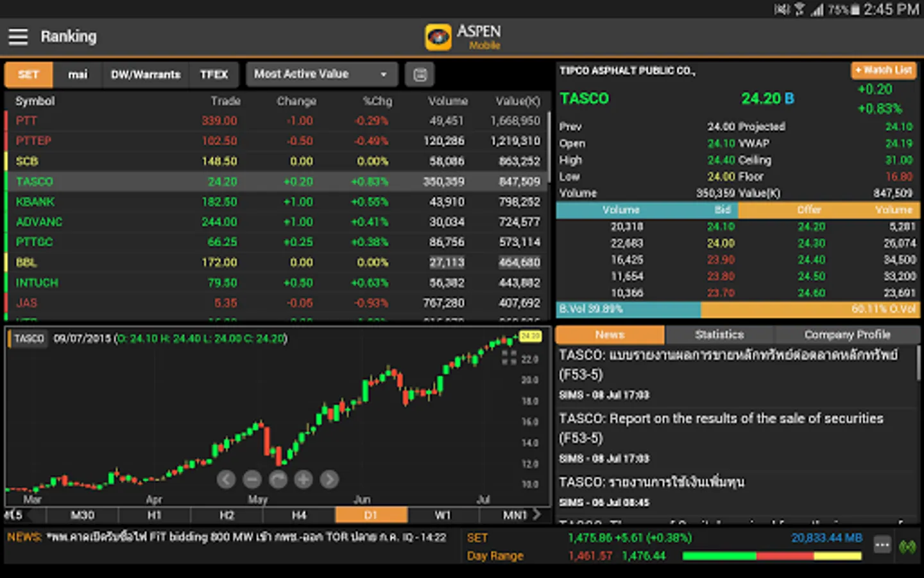The height and width of the screenshot is (578, 924).
Task: Pan the chart right with the forward arrow
Action: coord(329,479)
